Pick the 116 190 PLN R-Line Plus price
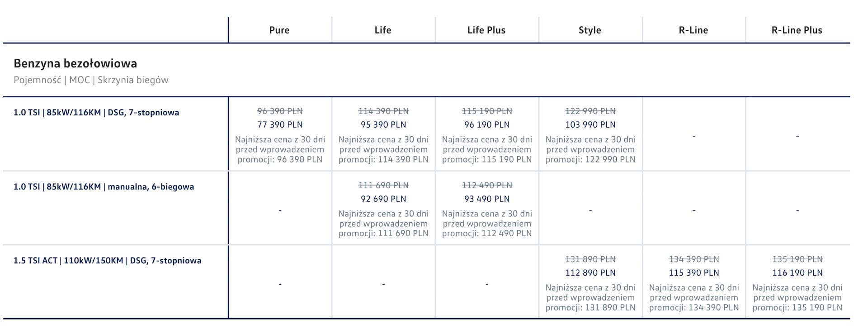The width and height of the screenshot is (868, 329). pyautogui.click(x=797, y=273)
